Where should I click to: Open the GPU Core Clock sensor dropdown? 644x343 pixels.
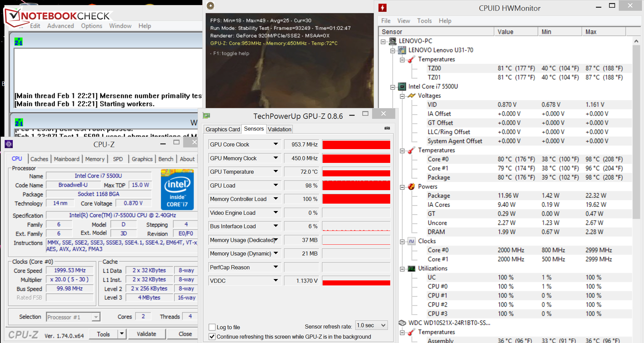[276, 144]
